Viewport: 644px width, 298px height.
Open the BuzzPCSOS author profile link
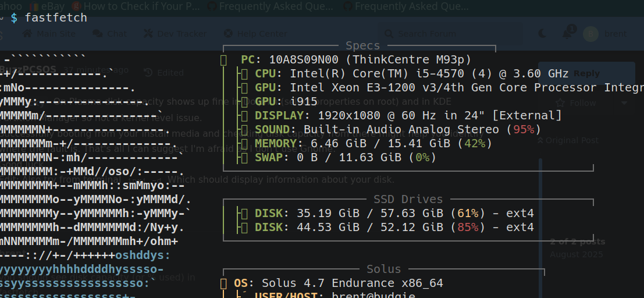pos(28,69)
